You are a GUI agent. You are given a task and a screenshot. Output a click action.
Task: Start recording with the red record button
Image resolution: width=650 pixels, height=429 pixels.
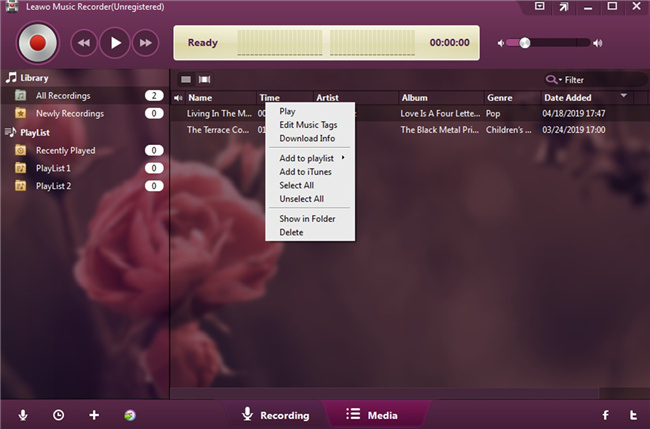tap(37, 43)
